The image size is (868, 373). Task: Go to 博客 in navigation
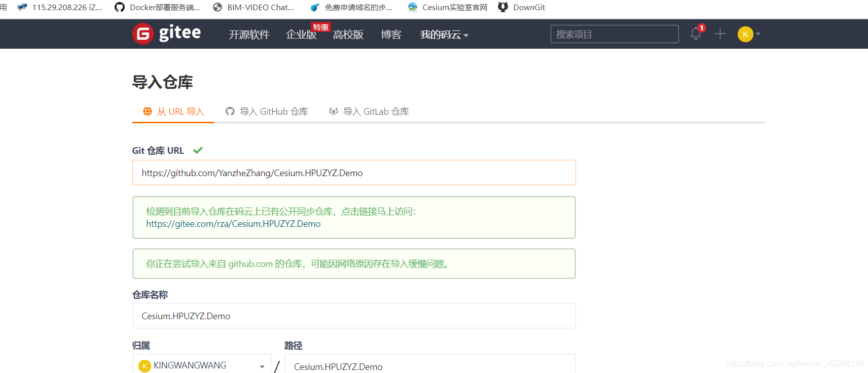click(391, 35)
